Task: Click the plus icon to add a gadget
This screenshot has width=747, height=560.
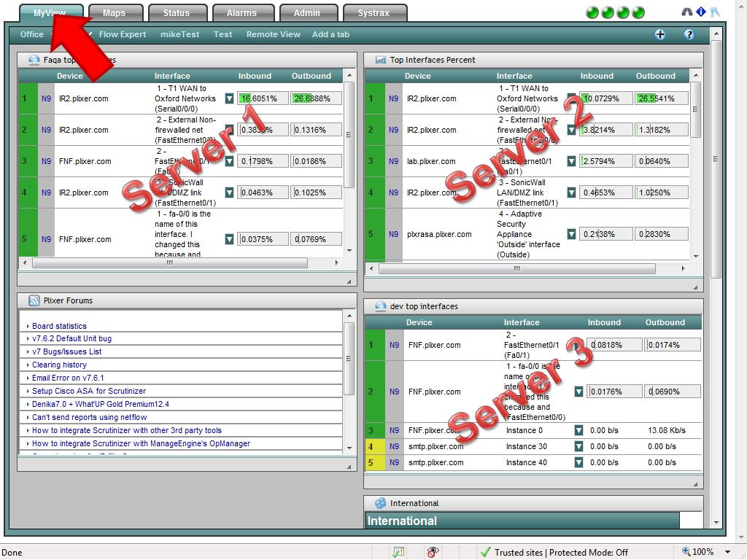Action: tap(659, 34)
